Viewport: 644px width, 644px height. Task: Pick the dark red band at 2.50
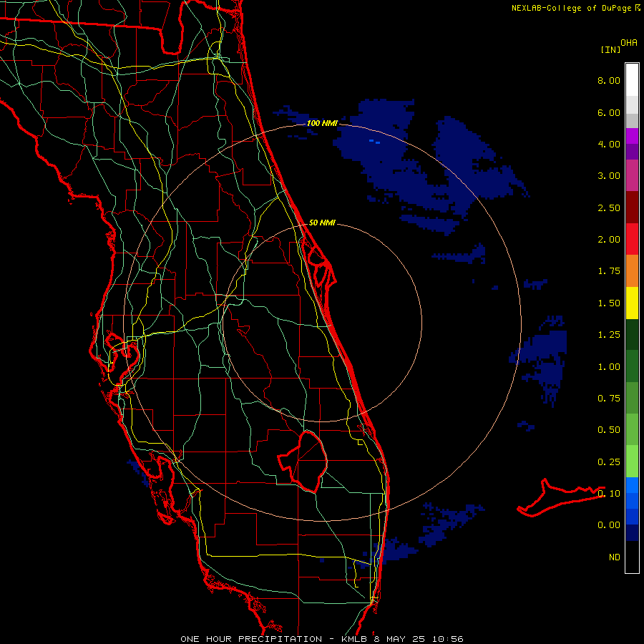[632, 208]
